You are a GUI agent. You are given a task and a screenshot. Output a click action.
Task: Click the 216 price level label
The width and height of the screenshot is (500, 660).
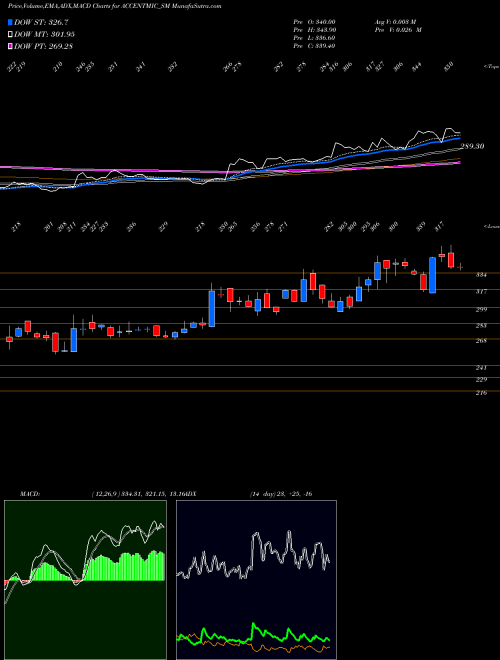481,393
